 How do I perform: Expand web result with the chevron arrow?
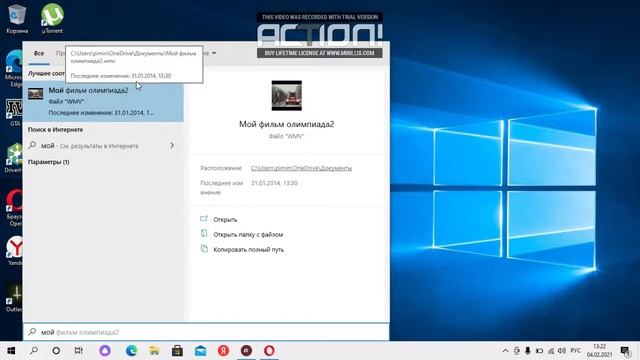coord(172,145)
